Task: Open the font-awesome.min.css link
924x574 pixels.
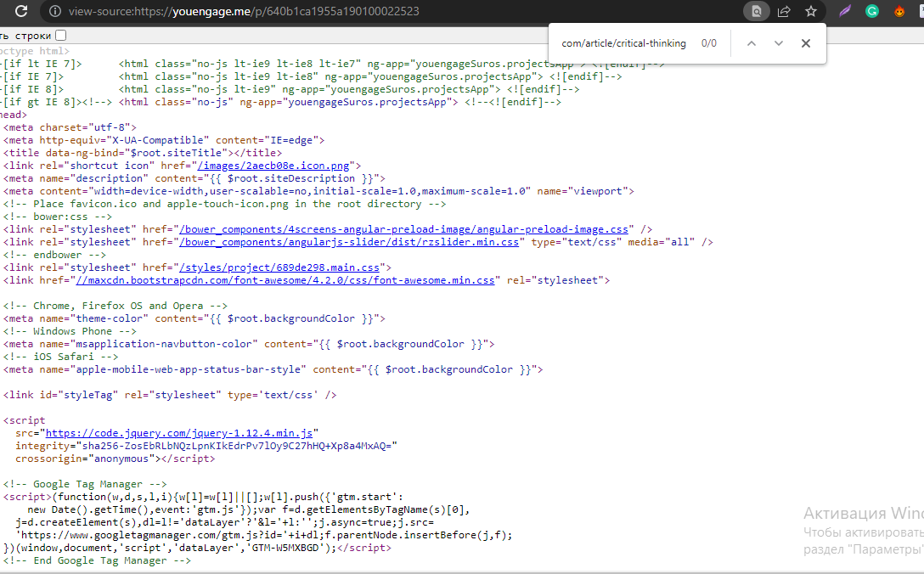Action: (285, 280)
